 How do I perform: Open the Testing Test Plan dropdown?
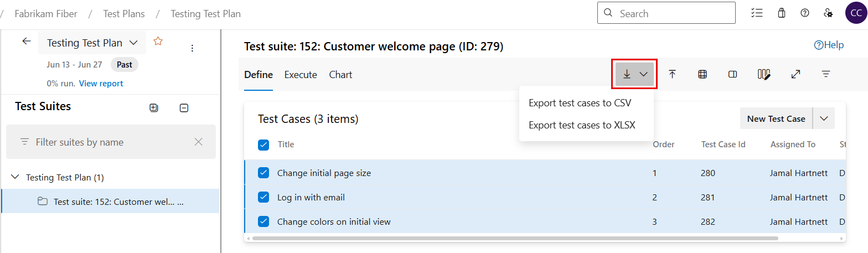(x=92, y=43)
